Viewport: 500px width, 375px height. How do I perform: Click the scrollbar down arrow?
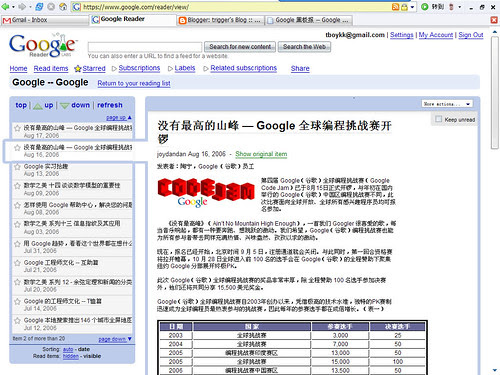click(495, 370)
